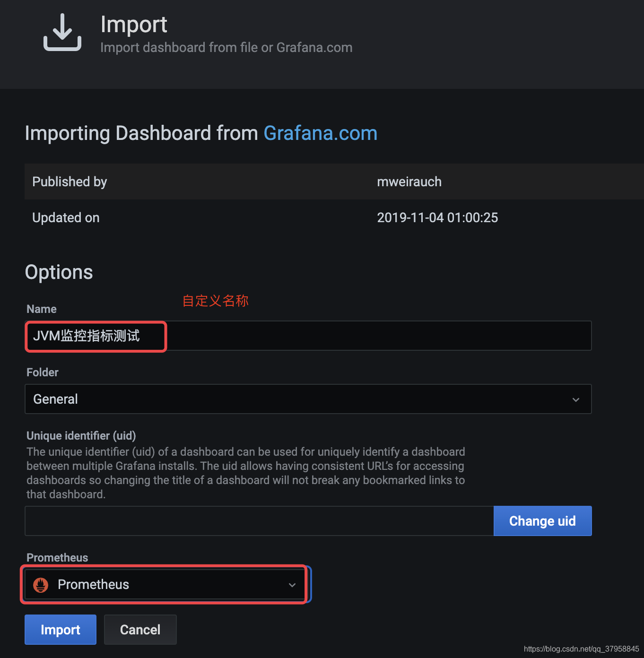Click the Updated on label
Image resolution: width=644 pixels, height=658 pixels.
click(66, 218)
